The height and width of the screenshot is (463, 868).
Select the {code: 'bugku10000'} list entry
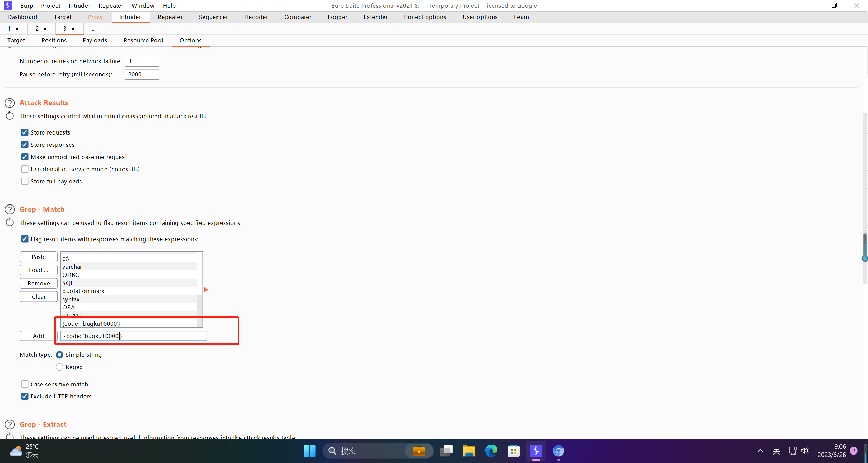[129, 324]
